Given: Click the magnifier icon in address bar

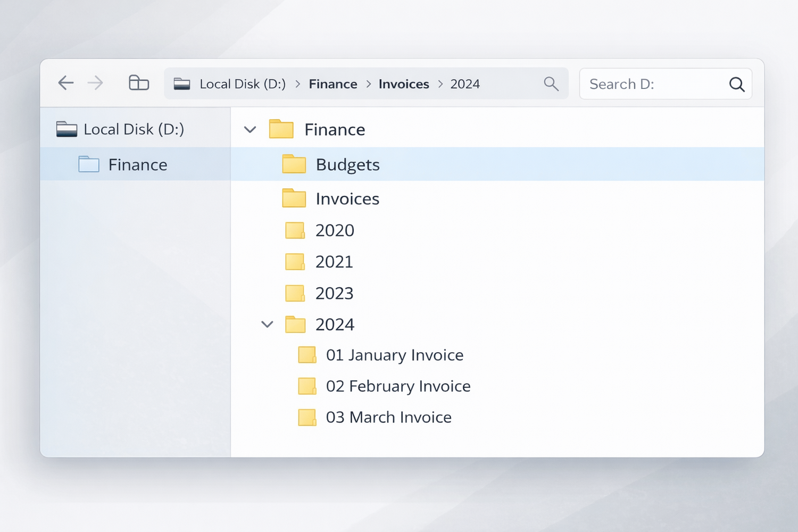Looking at the screenshot, I should (x=551, y=84).
